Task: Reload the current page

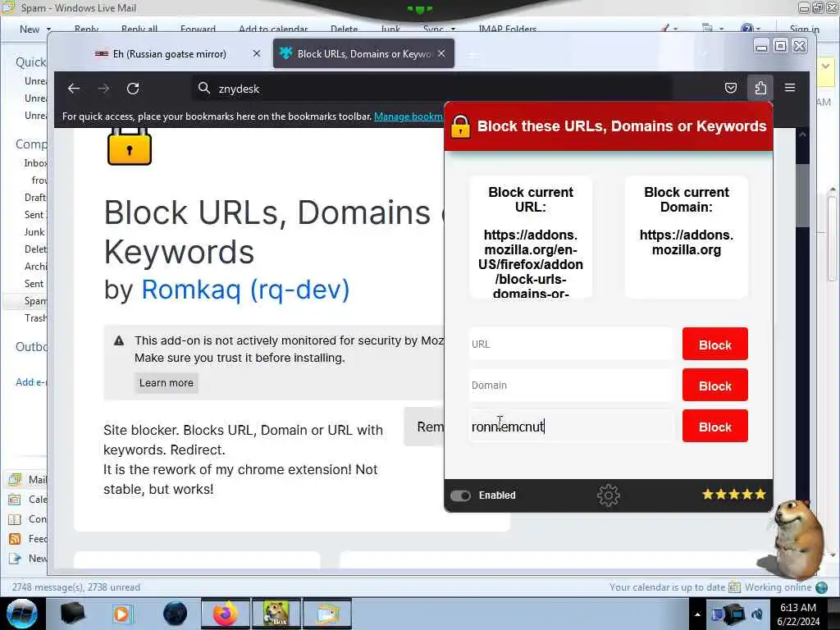Action: click(x=133, y=89)
